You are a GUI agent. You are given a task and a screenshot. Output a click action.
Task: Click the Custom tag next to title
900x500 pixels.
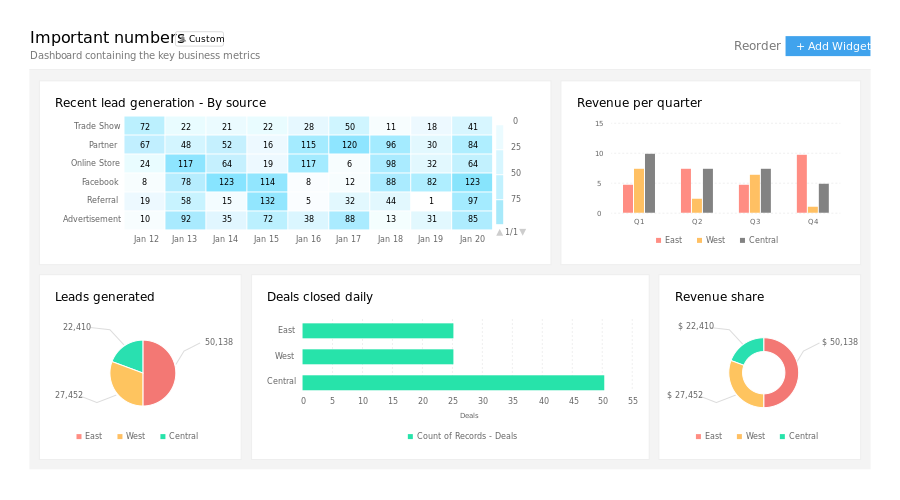[x=201, y=39]
